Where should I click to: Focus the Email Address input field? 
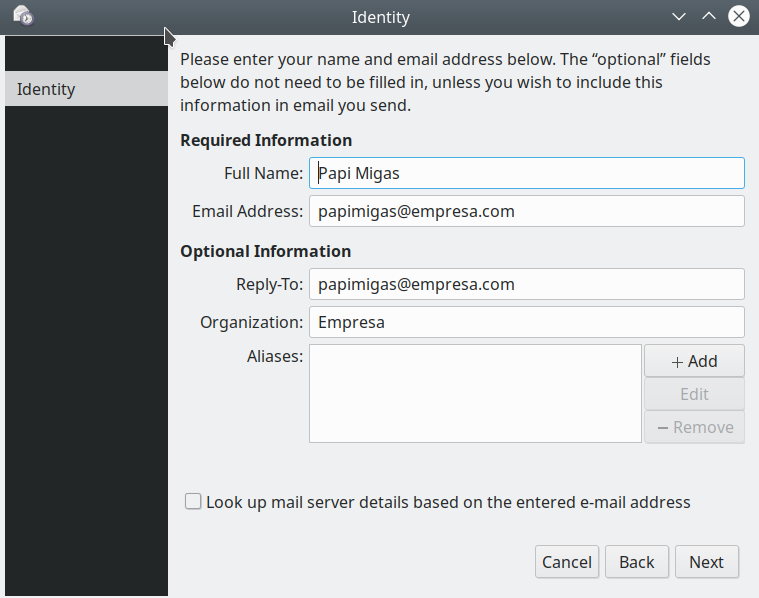point(526,211)
